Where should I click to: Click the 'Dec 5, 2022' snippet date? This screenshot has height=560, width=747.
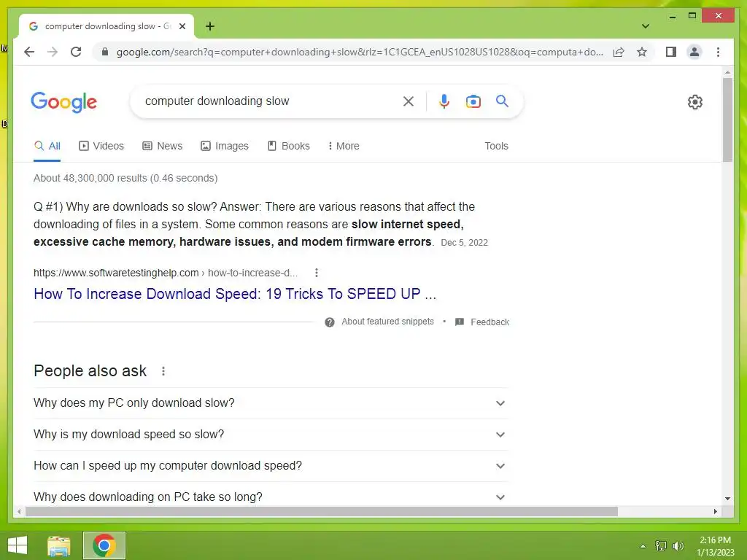[x=464, y=242]
